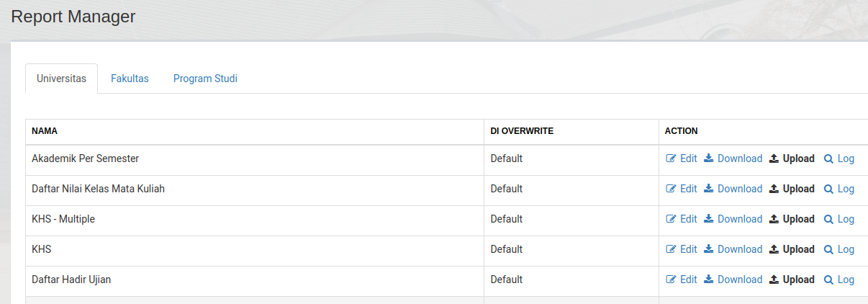
Task: Click the Download icon in the Akademik Per Semester row
Action: point(709,158)
